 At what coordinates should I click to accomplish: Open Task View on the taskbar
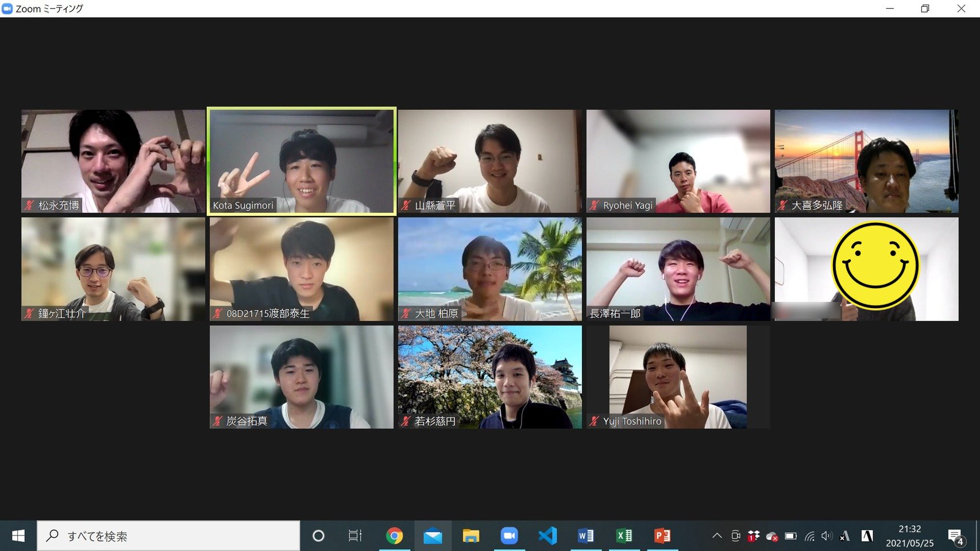(x=355, y=536)
